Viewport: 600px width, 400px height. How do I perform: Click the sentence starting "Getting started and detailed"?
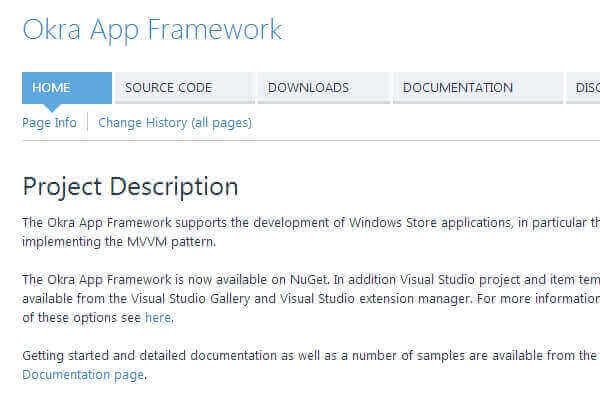point(300,356)
